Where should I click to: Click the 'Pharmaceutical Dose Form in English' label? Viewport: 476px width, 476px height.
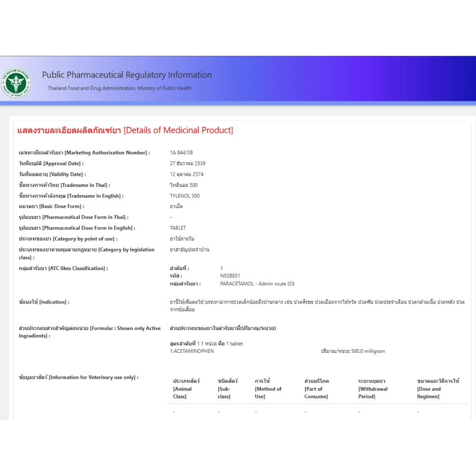77,228
